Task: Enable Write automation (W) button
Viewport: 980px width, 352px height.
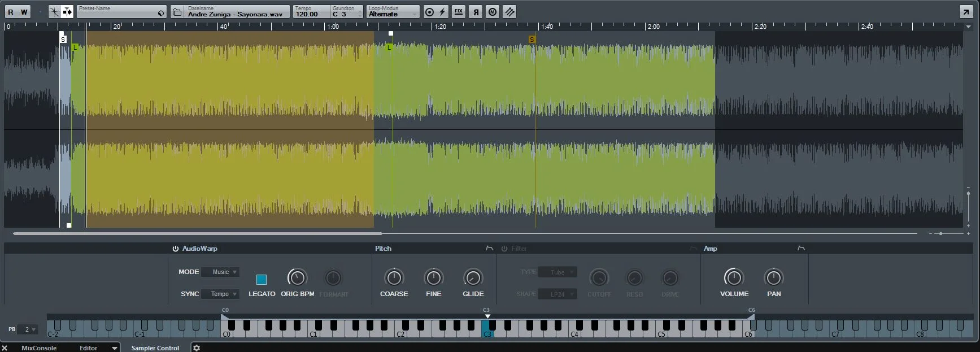Action: click(x=24, y=12)
